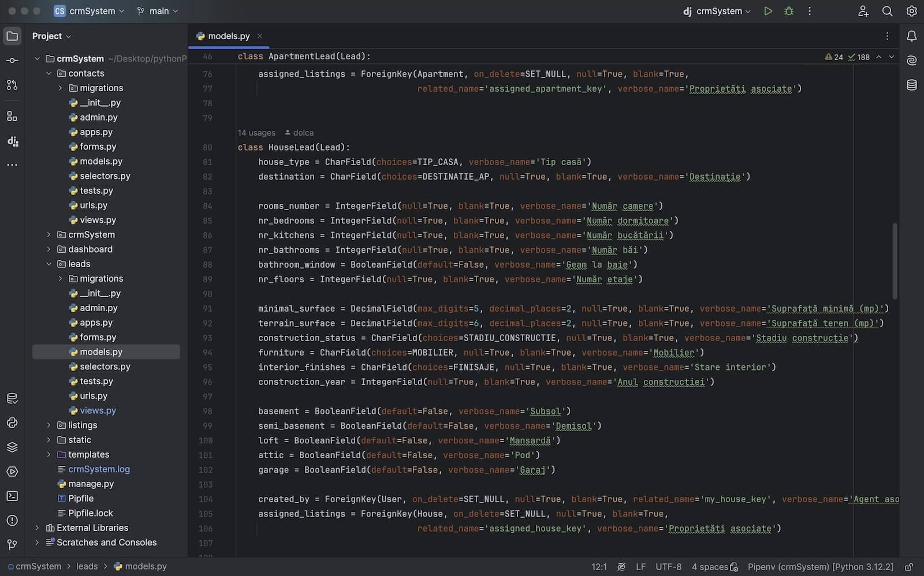Viewport: 924px width, 576px height.
Task: Click the 14 usages inlay link
Action: [x=256, y=133]
